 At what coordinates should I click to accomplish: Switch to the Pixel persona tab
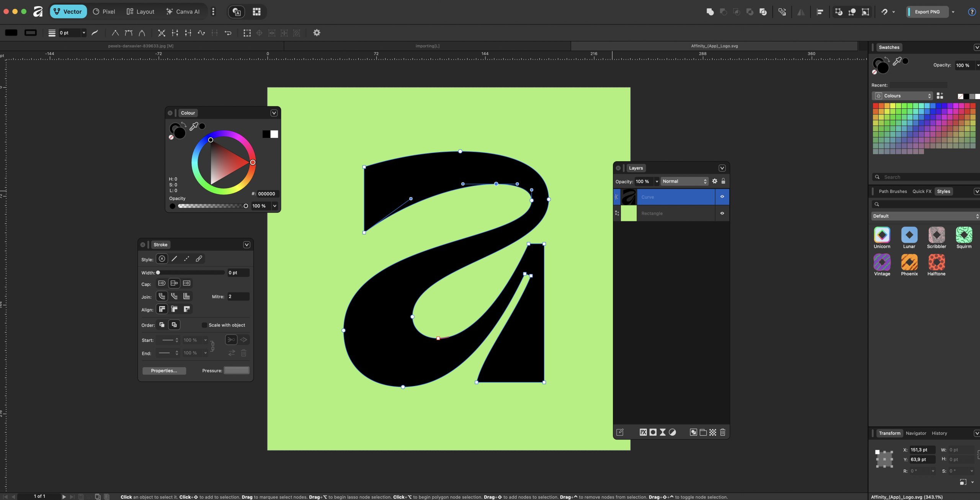click(104, 11)
